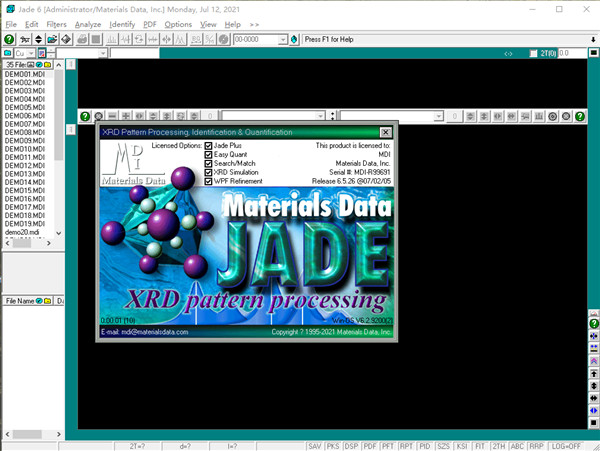This screenshot has height=451, width=600.
Task: Toggle the Jade Plus checkbox
Action: pyautogui.click(x=209, y=146)
